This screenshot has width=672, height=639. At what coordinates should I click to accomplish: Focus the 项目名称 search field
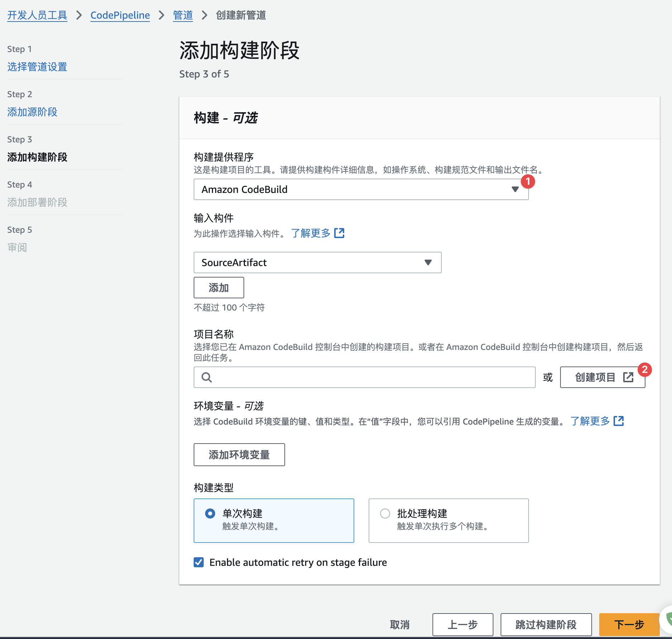(365, 377)
